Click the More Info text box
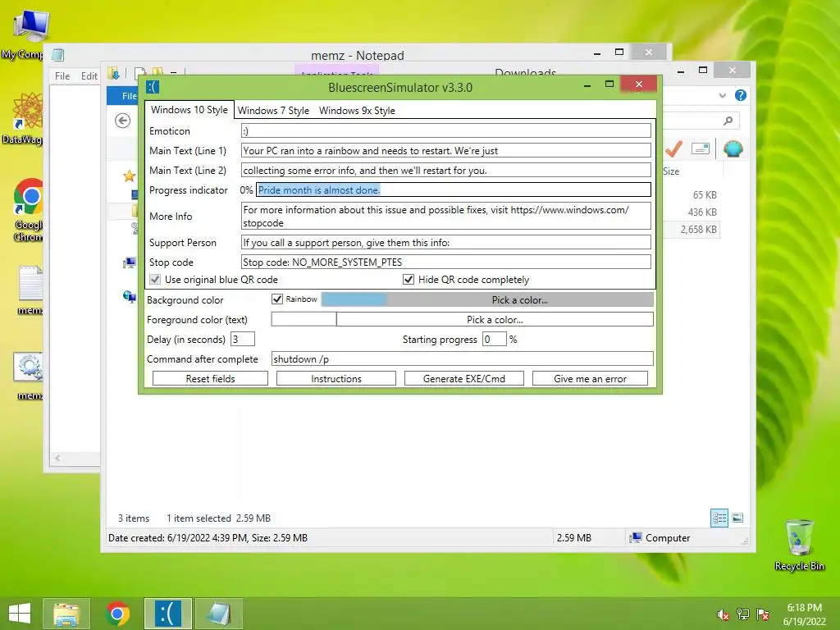This screenshot has width=840, height=630. coord(445,216)
